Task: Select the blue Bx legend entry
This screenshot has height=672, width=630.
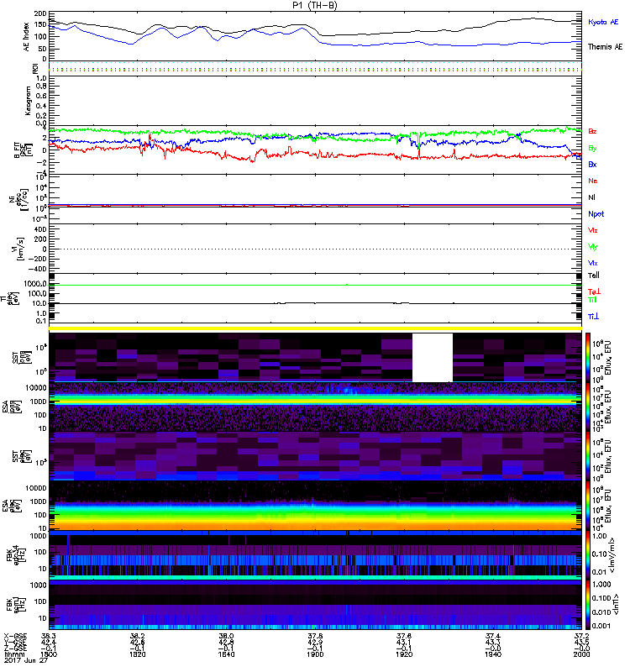Action: coord(592,165)
